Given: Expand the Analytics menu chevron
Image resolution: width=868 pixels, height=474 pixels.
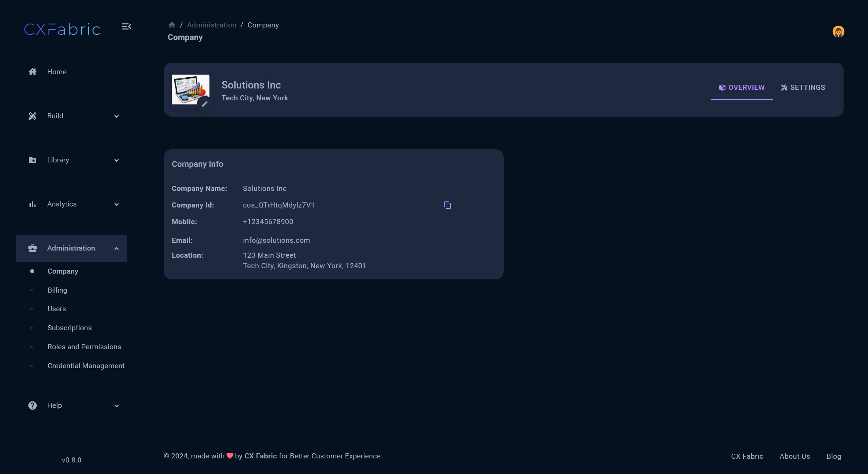Looking at the screenshot, I should tap(117, 204).
